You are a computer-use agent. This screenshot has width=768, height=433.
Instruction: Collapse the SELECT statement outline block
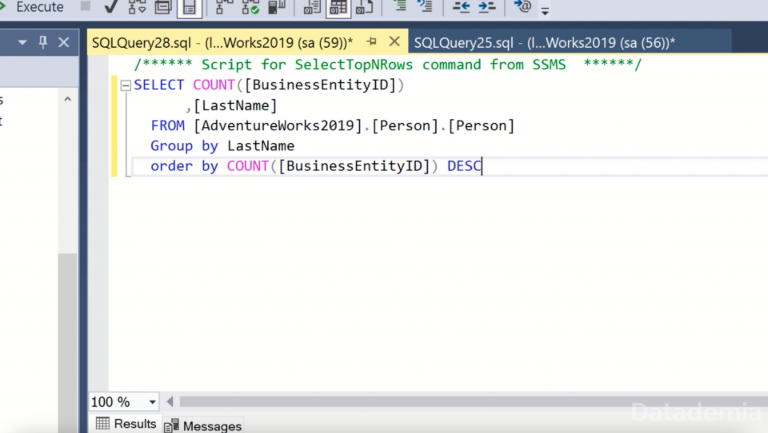tap(126, 86)
